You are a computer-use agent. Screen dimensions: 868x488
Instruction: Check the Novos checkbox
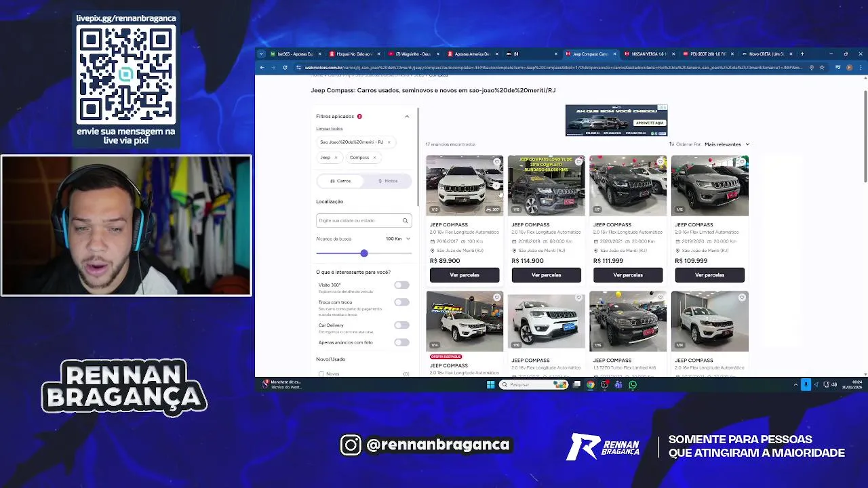click(321, 373)
